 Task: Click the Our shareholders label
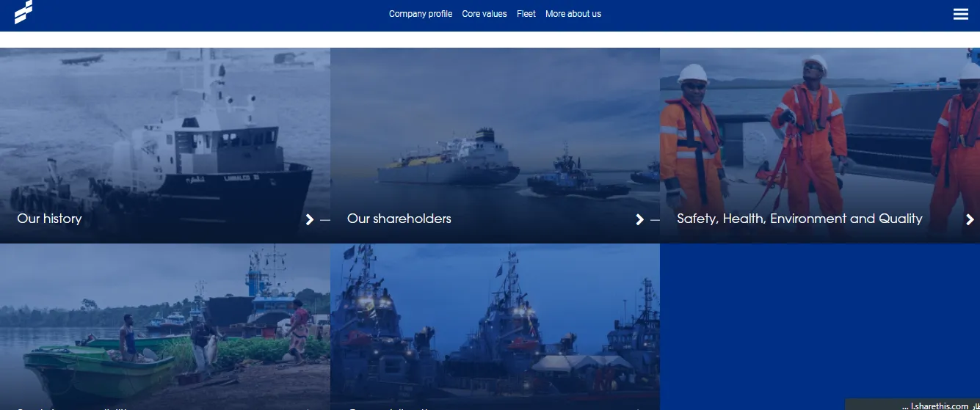(399, 219)
